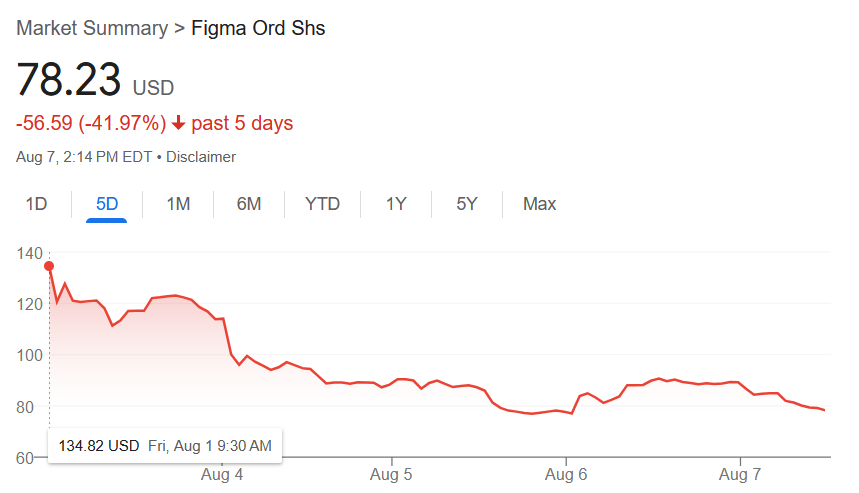The image size is (859, 493).
Task: Show the 1Y chart range
Action: (396, 204)
